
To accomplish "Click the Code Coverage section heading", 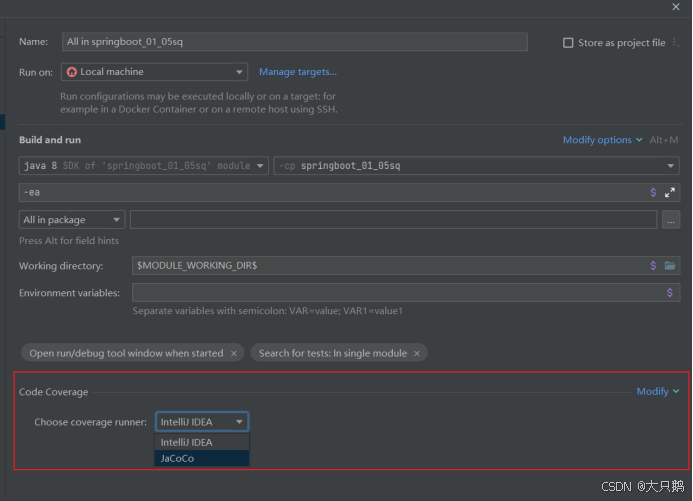I will pos(53,392).
